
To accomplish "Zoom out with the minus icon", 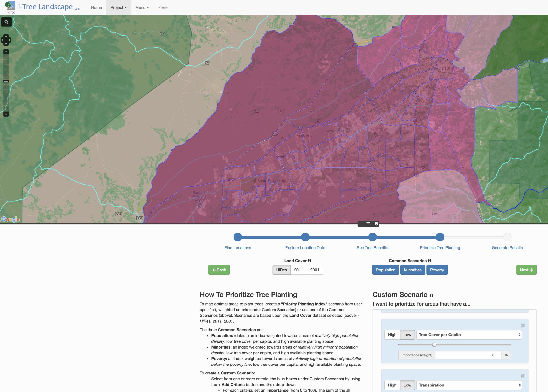I will pos(6,114).
